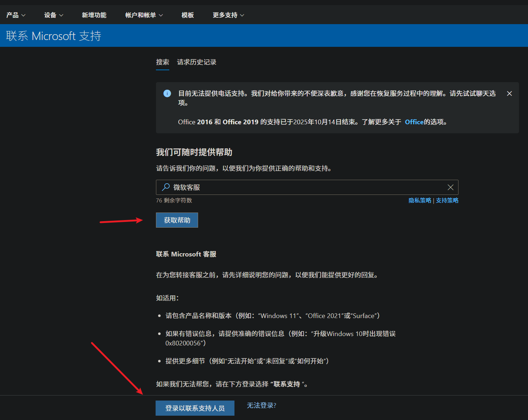The height and width of the screenshot is (420, 528).
Task: Expand the 更多支持 dropdown
Action: click(228, 15)
